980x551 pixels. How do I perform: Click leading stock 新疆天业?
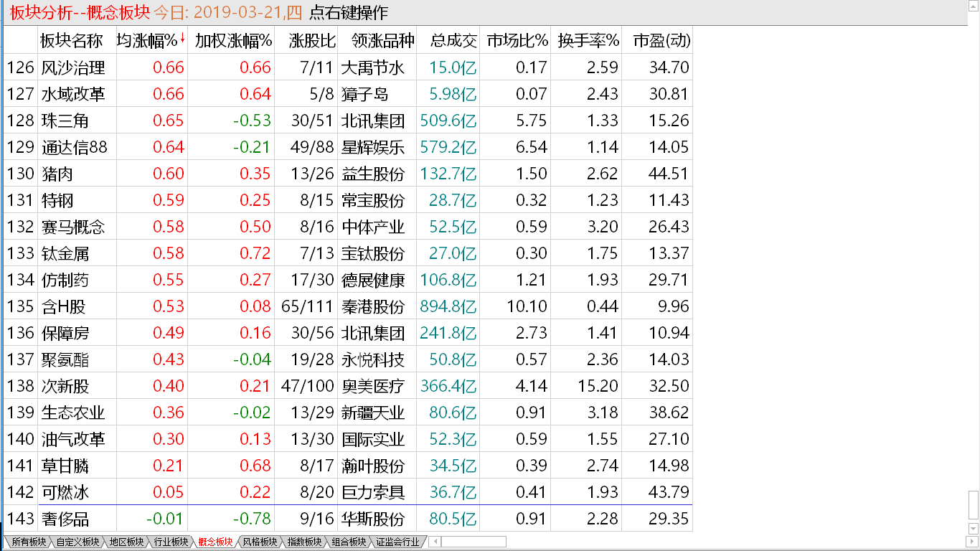373,413
